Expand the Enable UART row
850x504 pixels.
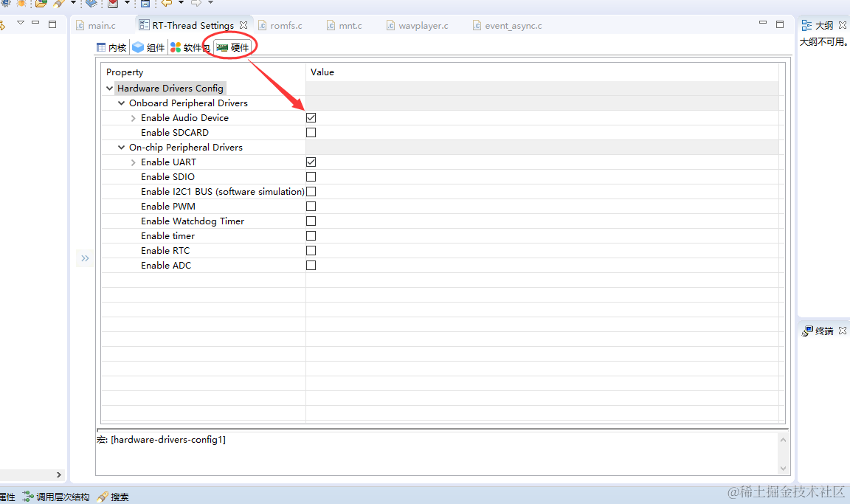click(134, 162)
